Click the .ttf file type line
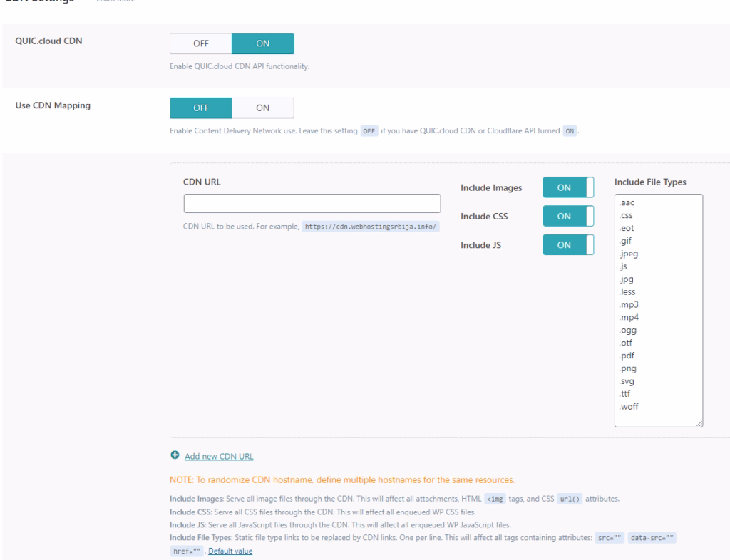 click(624, 394)
